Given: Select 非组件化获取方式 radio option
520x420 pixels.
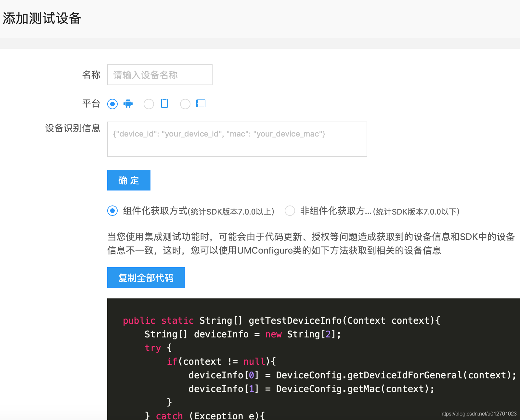Looking at the screenshot, I should click(x=290, y=211).
